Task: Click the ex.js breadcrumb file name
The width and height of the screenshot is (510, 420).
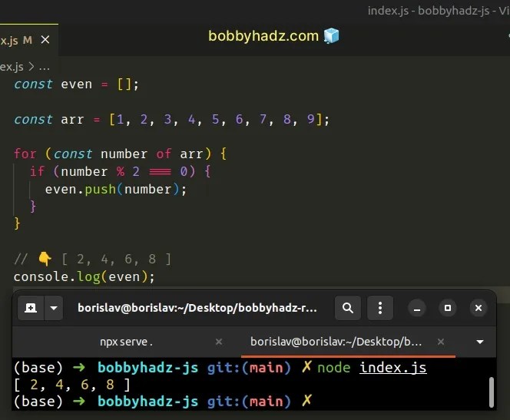Action: click(x=12, y=67)
